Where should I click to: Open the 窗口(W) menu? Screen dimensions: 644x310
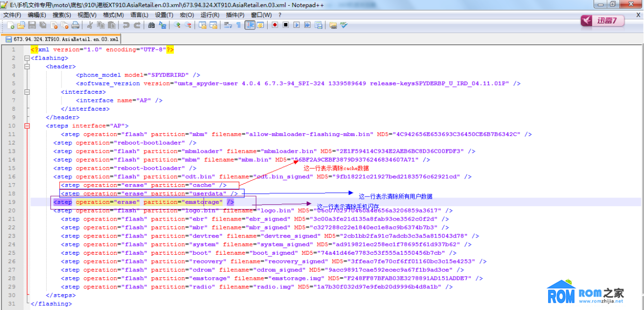coord(261,15)
